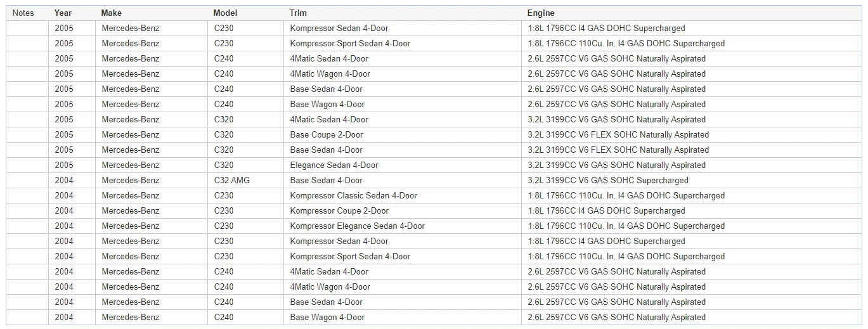Click the 3.2L V6 GAS SOHC Supercharged engine
The image size is (868, 329).
point(692,181)
